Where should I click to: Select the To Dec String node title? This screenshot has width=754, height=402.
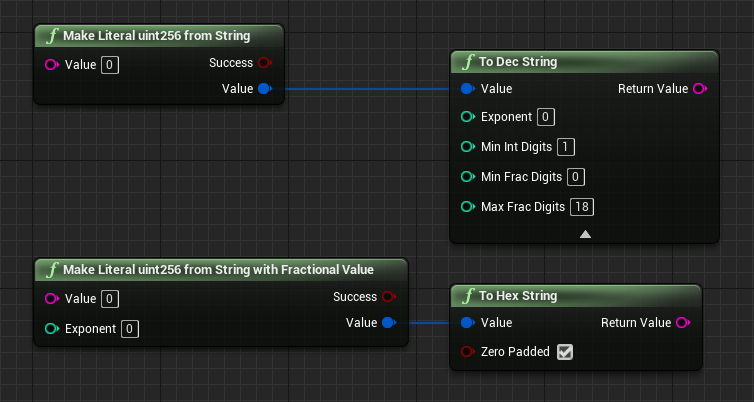point(518,62)
